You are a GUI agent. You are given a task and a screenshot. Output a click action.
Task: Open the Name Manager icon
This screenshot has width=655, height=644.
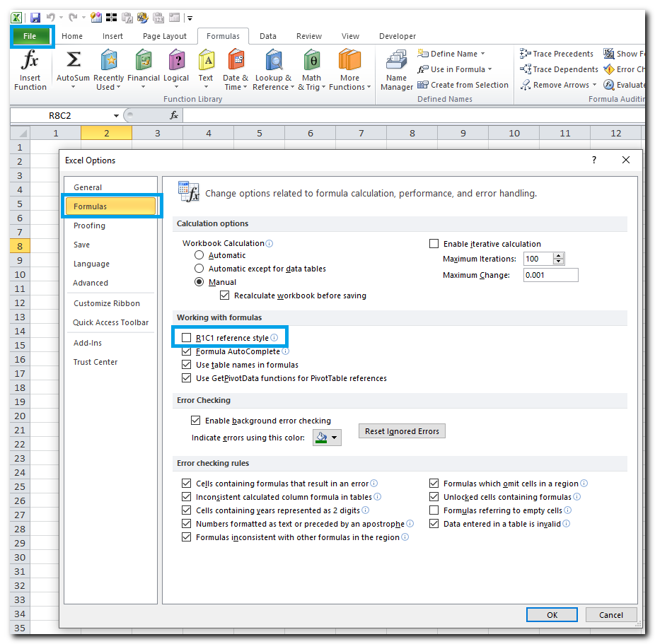coord(396,61)
